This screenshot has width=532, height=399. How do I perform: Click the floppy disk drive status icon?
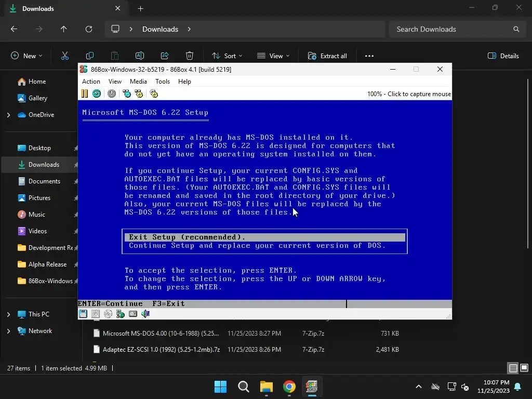coord(83,314)
